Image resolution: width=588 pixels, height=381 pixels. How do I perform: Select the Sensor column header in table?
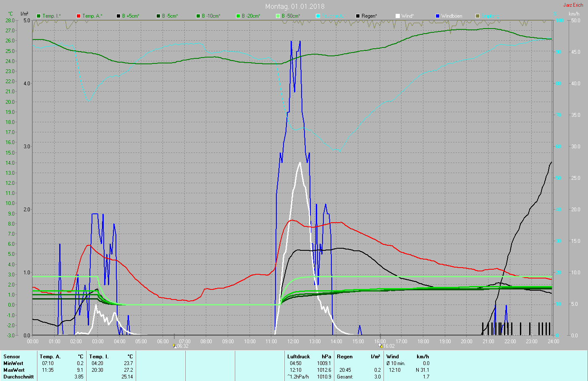12,357
